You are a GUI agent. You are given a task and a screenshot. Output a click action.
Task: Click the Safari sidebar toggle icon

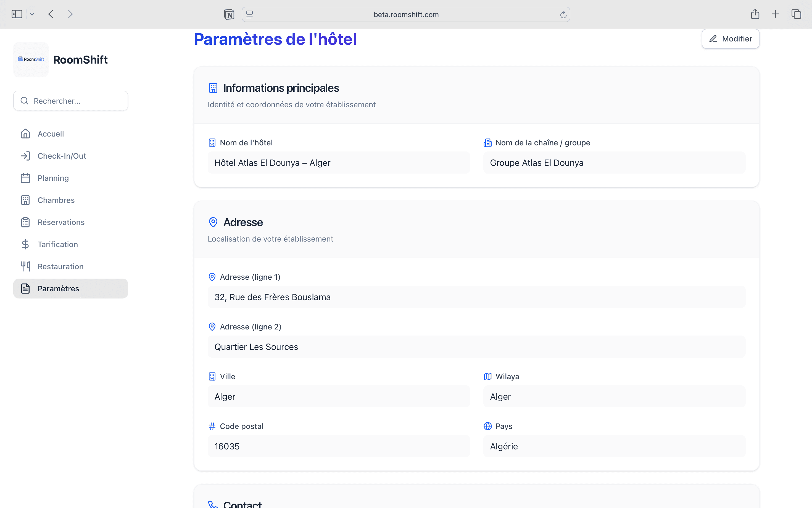tap(17, 14)
